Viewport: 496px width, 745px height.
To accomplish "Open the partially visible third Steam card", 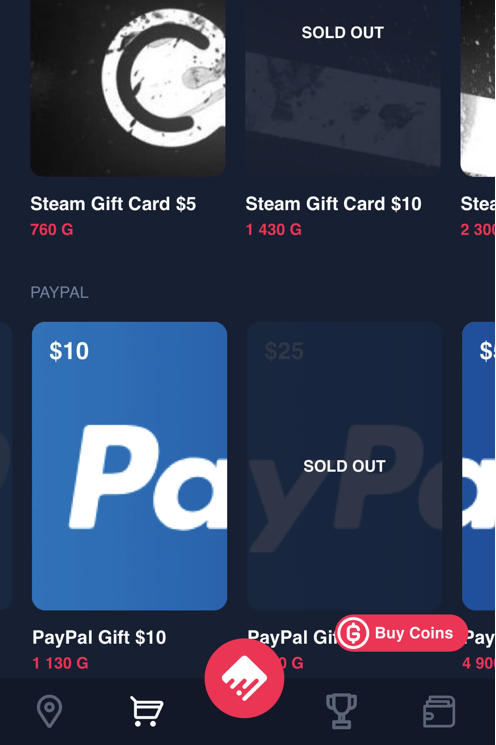I will coord(477,88).
